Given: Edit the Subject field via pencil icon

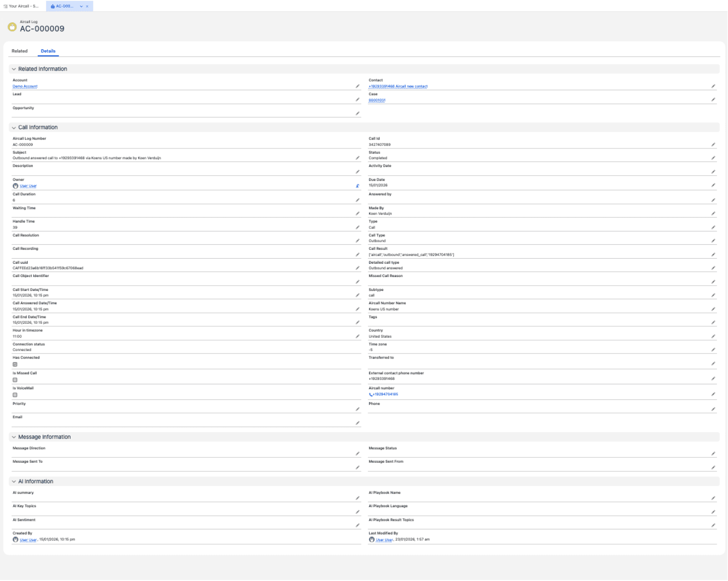Looking at the screenshot, I should 359,157.
